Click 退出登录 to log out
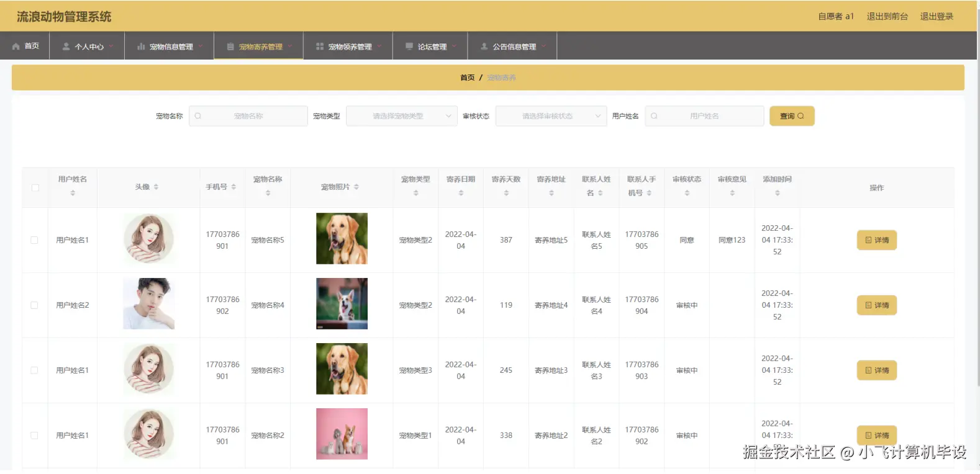This screenshot has width=980, height=474. [937, 16]
